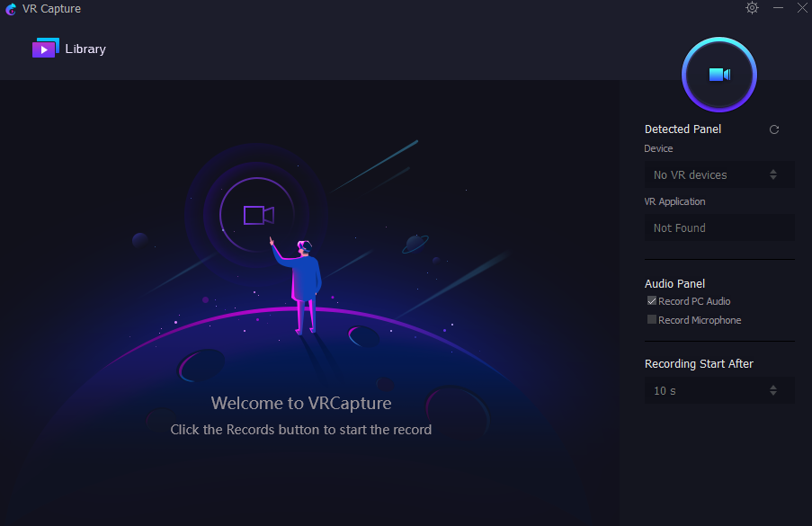
Task: Refresh the detected VR device list
Action: [x=774, y=129]
